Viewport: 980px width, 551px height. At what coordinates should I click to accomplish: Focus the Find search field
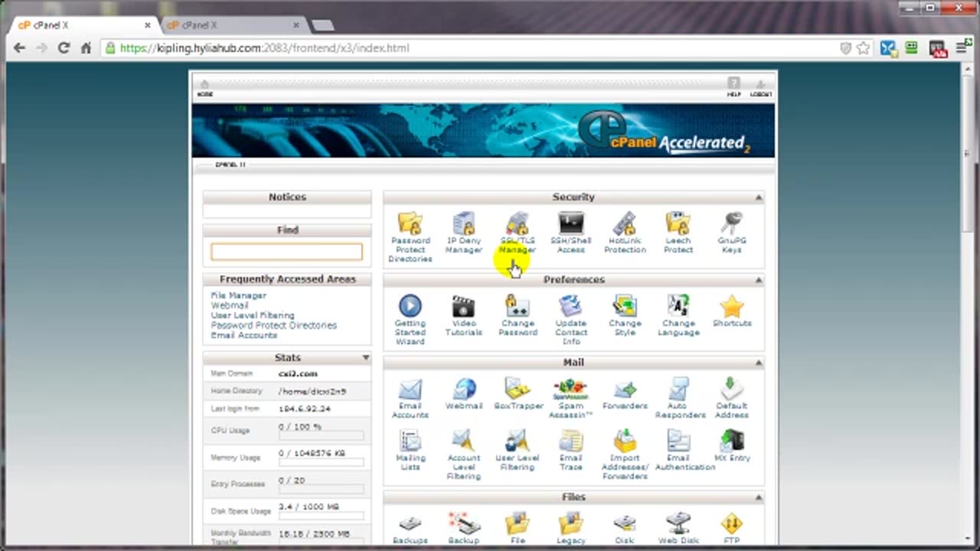coord(286,252)
